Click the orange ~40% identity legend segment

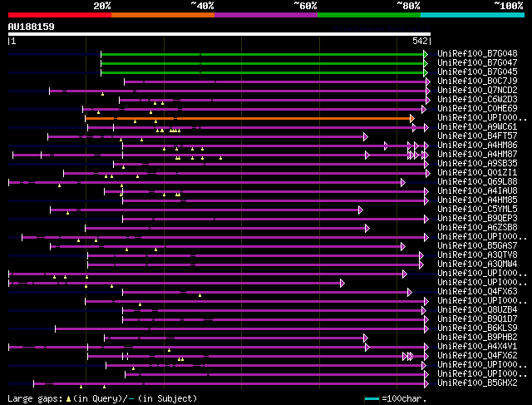tap(163, 15)
